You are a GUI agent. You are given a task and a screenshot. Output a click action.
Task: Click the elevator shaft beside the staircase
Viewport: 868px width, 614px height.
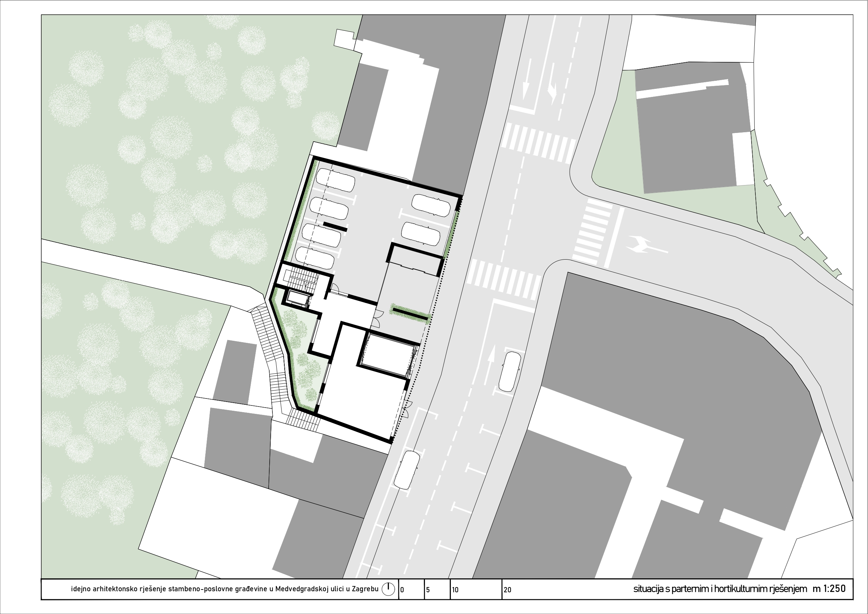[x=298, y=298]
